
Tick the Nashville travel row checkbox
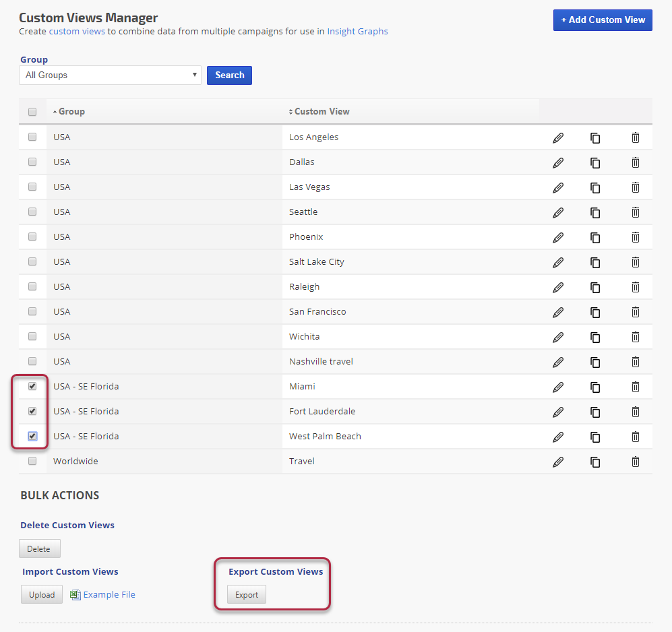click(x=32, y=362)
